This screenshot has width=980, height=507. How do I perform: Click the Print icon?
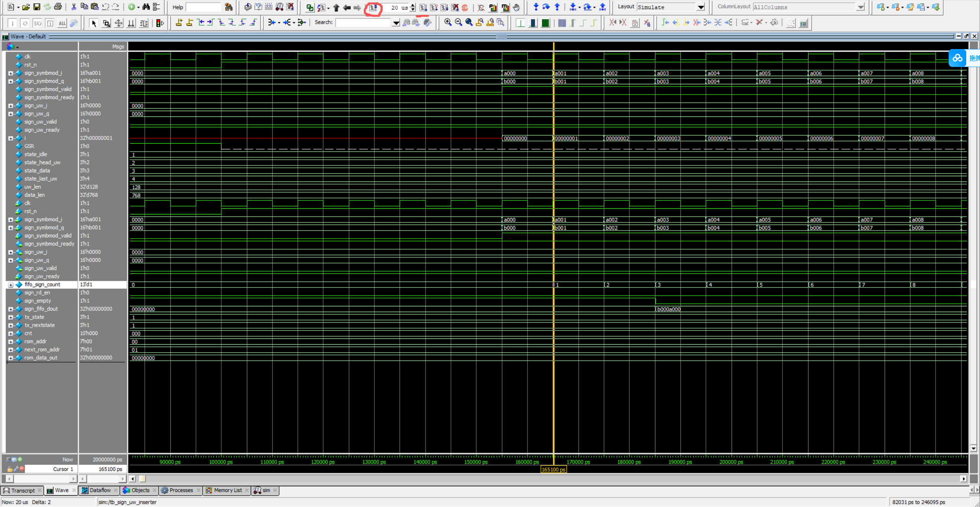click(58, 7)
